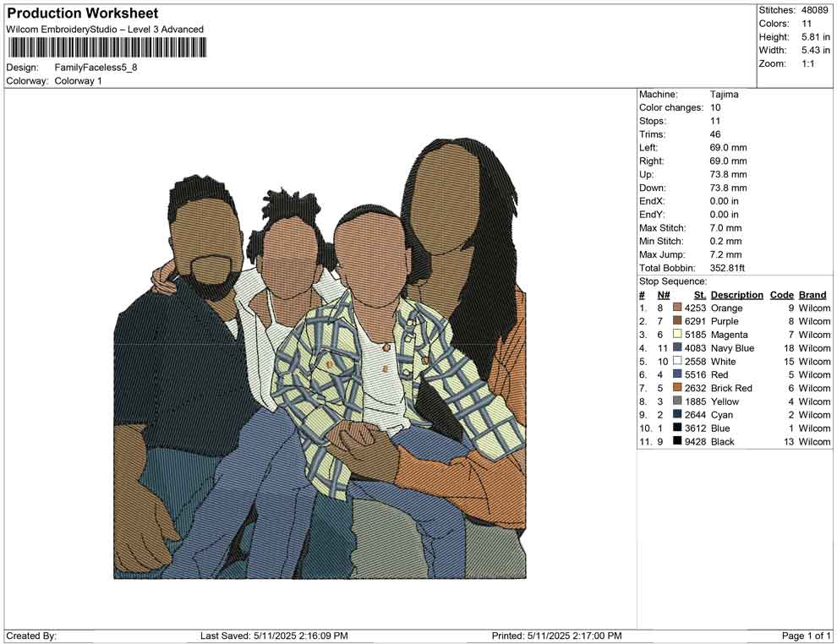This screenshot has width=837, height=644.
Task: Choose the Black thread color swatch
Action: click(677, 441)
